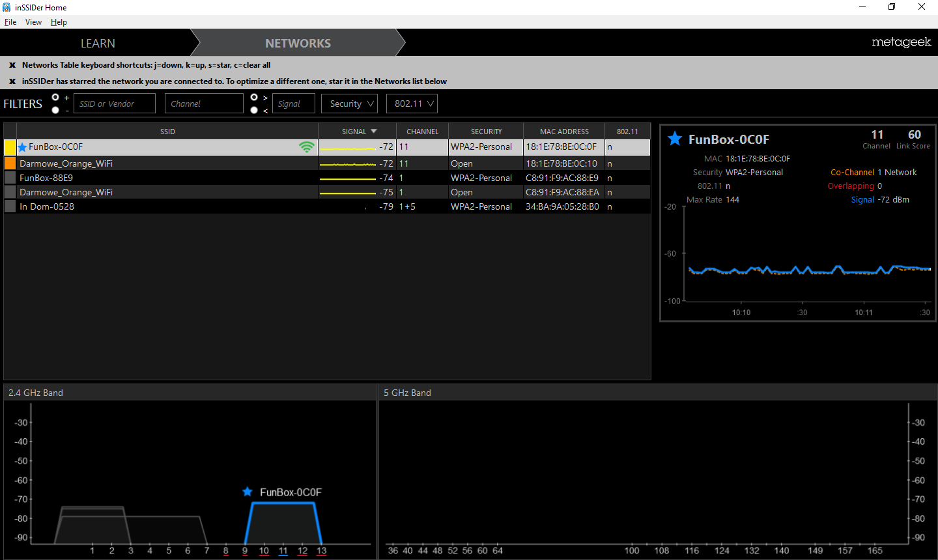Screen dimensions: 938x560
Task: Select the less-than signal filter radio
Action: click(254, 110)
